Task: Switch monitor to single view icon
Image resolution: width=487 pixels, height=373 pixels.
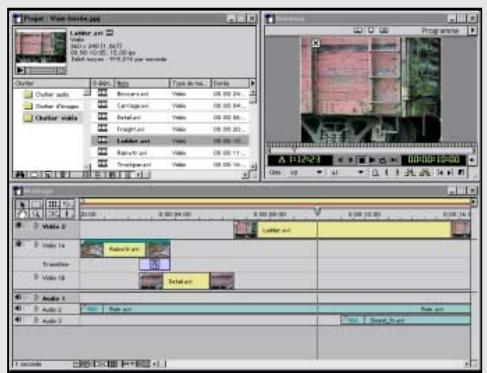Action: pos(371,30)
